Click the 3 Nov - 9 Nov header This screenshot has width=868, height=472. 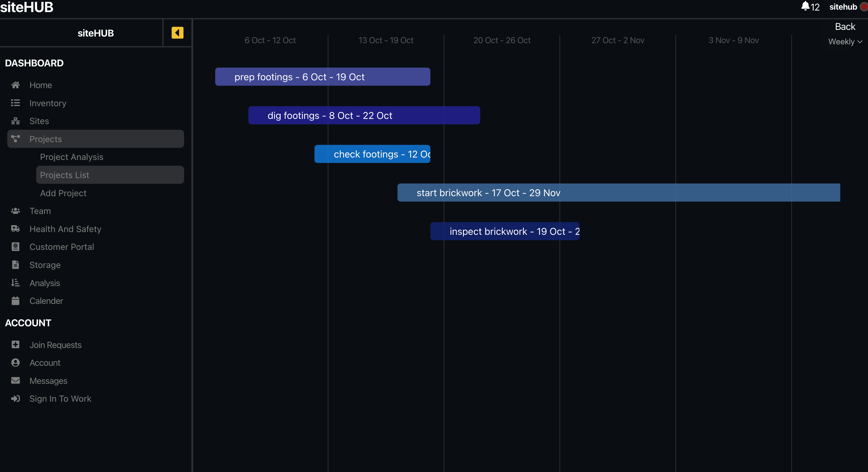(x=734, y=40)
